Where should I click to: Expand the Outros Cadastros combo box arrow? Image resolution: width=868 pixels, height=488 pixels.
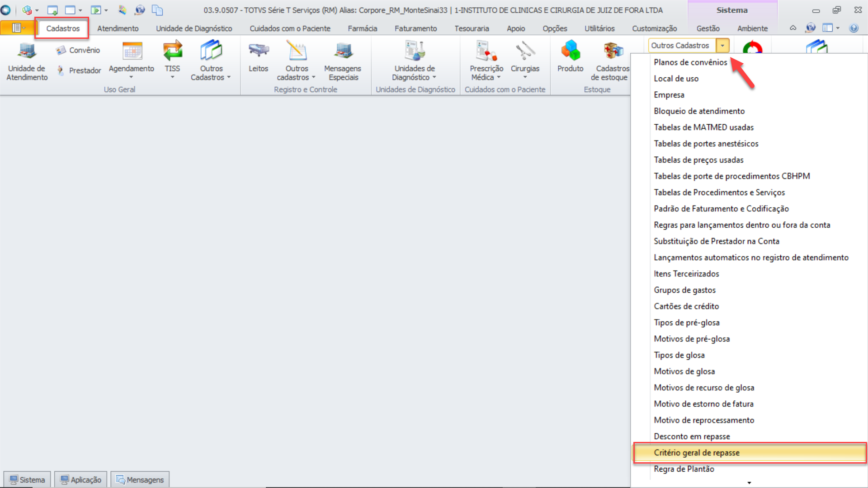click(x=722, y=46)
